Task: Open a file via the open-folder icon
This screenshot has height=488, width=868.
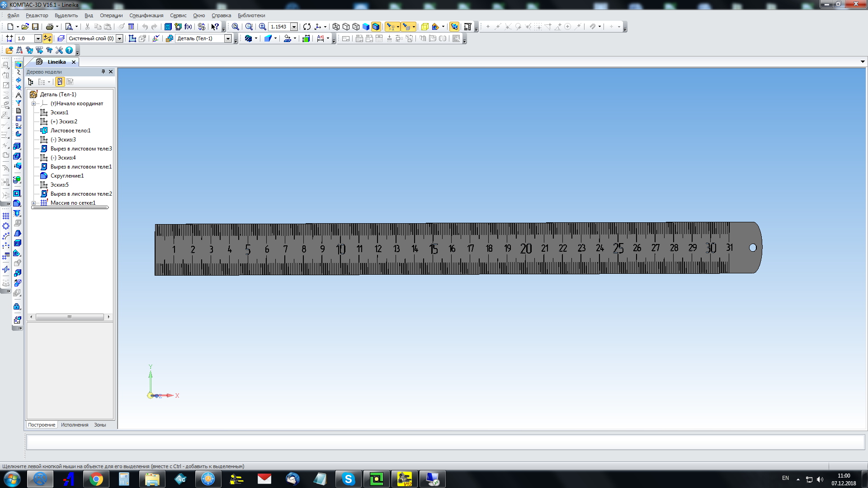Action: click(25, 27)
